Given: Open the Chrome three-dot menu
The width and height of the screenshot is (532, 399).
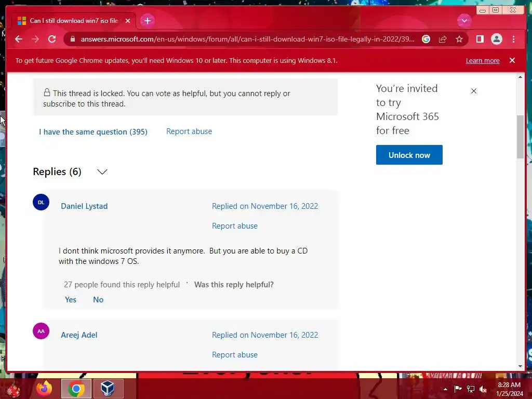Looking at the screenshot, I should click(x=513, y=39).
